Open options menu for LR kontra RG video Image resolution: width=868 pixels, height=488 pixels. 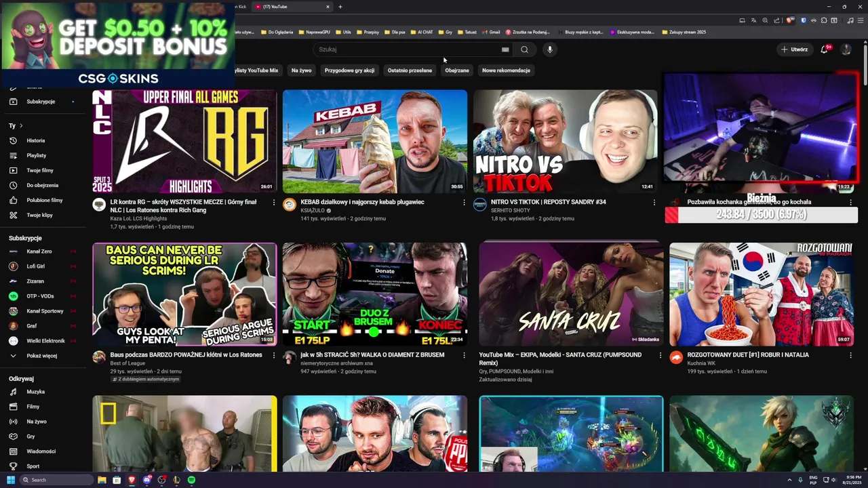coord(274,203)
